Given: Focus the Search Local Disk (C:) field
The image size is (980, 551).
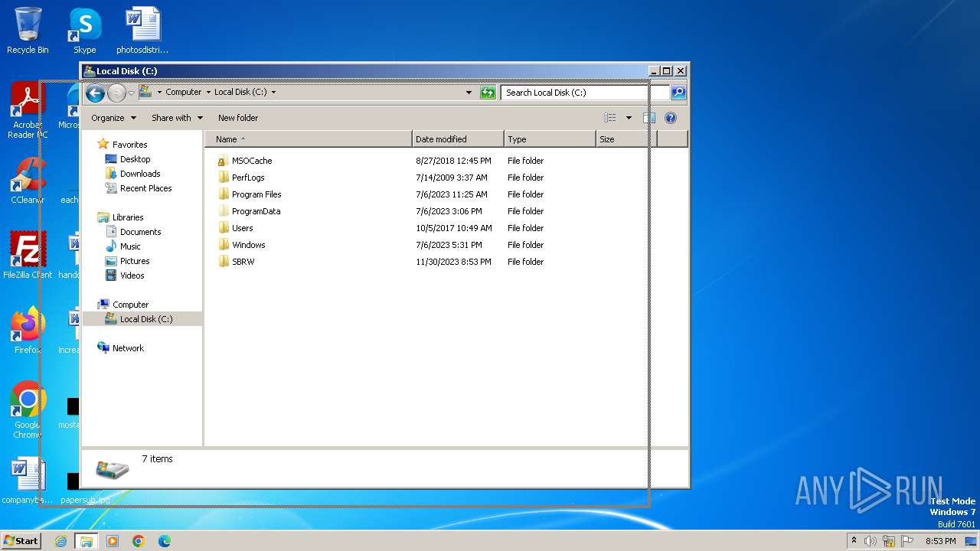Looking at the screenshot, I should 585,93.
